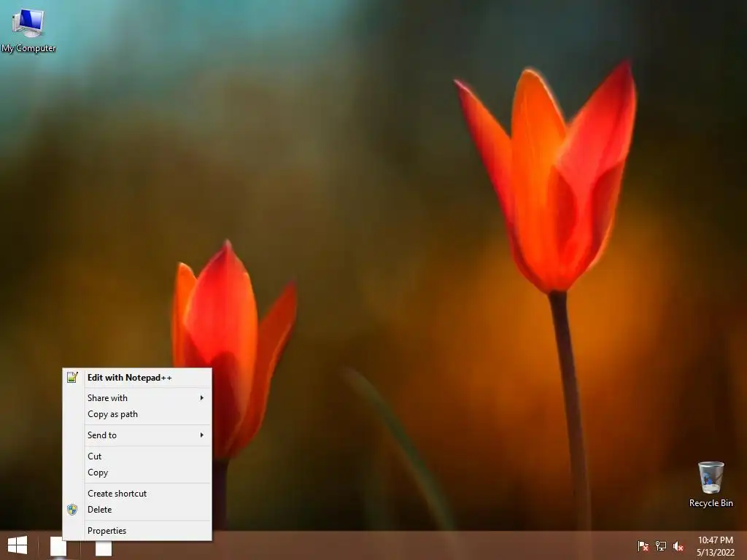Expand the Share with submenu arrow
This screenshot has width=747, height=560.
(x=202, y=397)
